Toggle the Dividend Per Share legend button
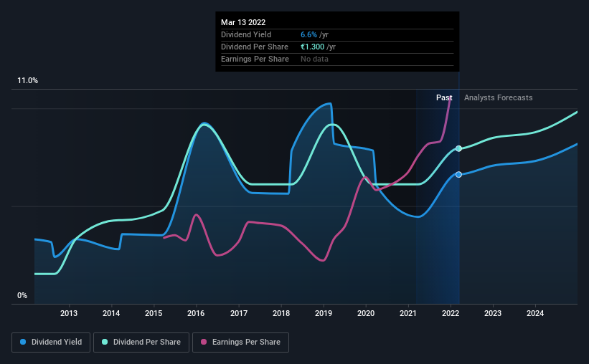Image resolution: width=589 pixels, height=364 pixels. coord(141,343)
